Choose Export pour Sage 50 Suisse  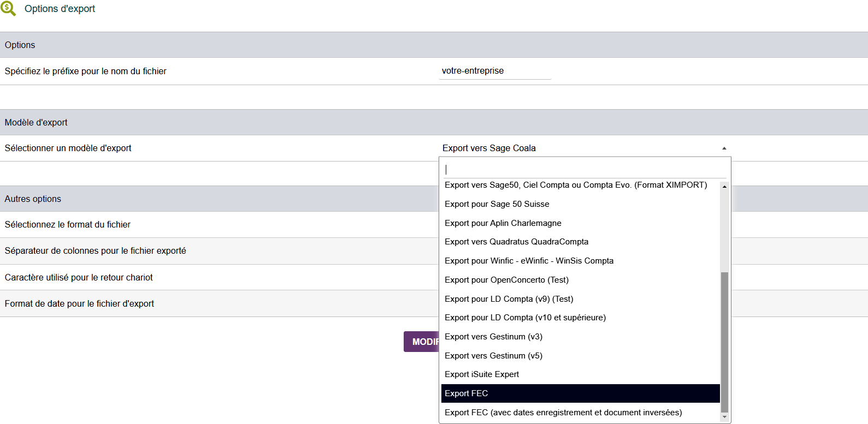coord(580,204)
